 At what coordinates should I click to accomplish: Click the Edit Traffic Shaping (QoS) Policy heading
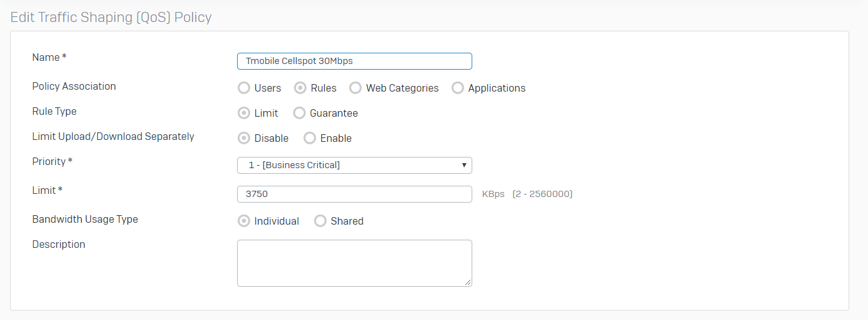111,17
